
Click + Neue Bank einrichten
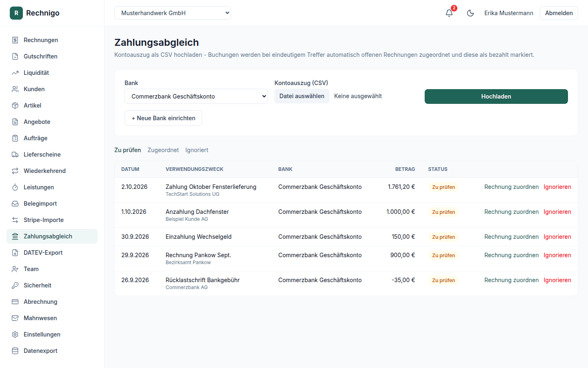coord(163,118)
